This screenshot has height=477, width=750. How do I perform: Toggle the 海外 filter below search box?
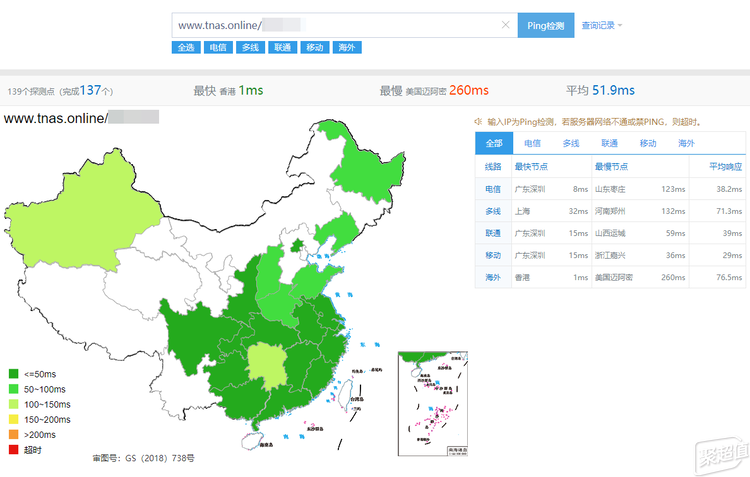point(346,47)
